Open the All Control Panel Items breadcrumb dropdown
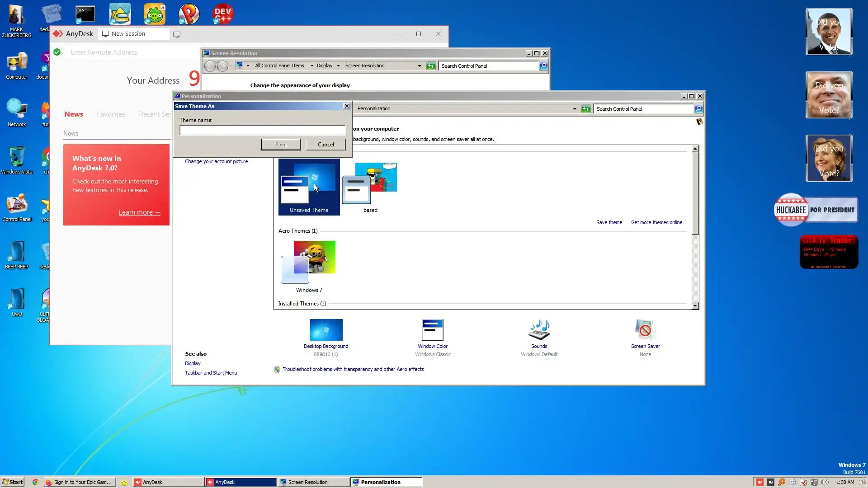 click(311, 66)
